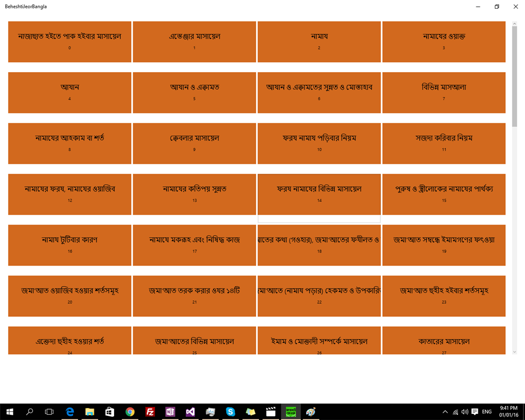Select the নামাযের ওয়াক্ত tile numbered 3
Screen dimensions: 525x420
444,42
